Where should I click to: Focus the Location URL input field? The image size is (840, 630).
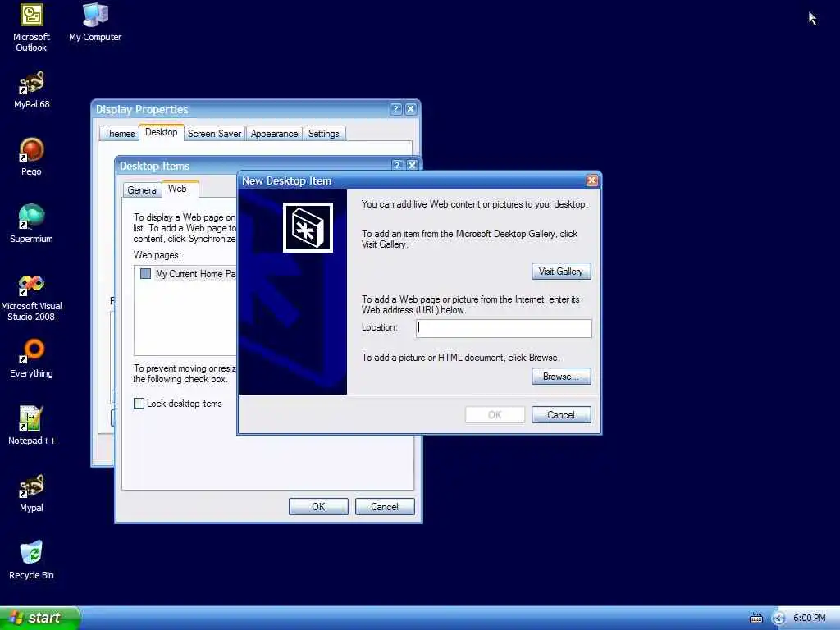pyautogui.click(x=504, y=328)
